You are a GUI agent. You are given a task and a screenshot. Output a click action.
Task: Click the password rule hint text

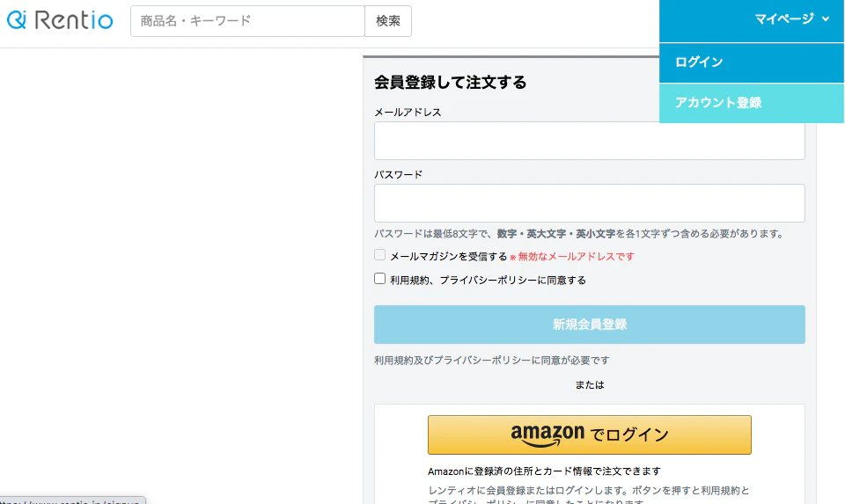point(579,234)
